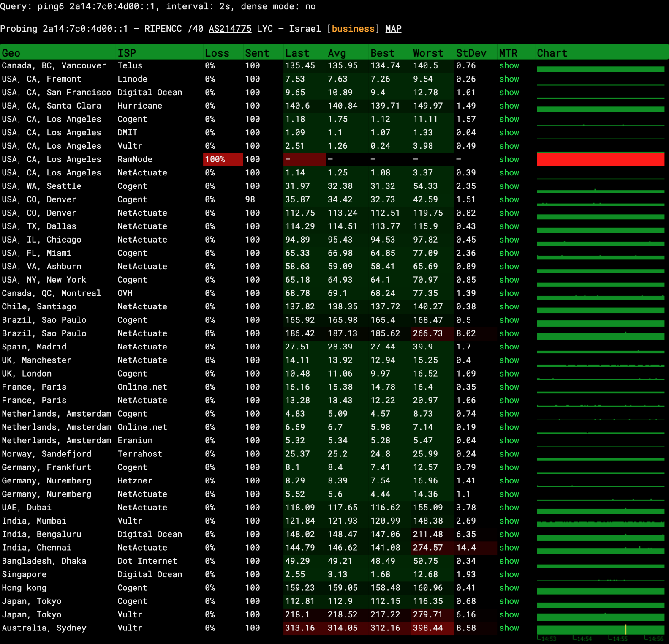The height and width of the screenshot is (644, 669).
Task: Show MTR for Singapore Digital Ocean
Action: click(x=509, y=574)
